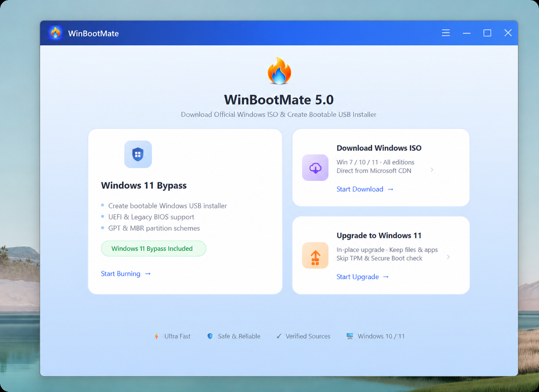The image size is (539, 392).
Task: Click the Ultra Fast lightning bolt icon
Action: point(157,336)
